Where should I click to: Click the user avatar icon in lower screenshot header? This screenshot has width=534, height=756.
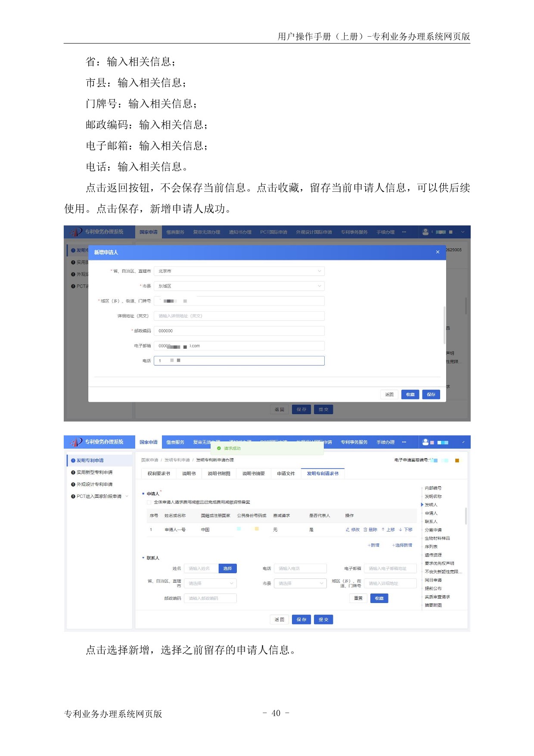[x=425, y=442]
